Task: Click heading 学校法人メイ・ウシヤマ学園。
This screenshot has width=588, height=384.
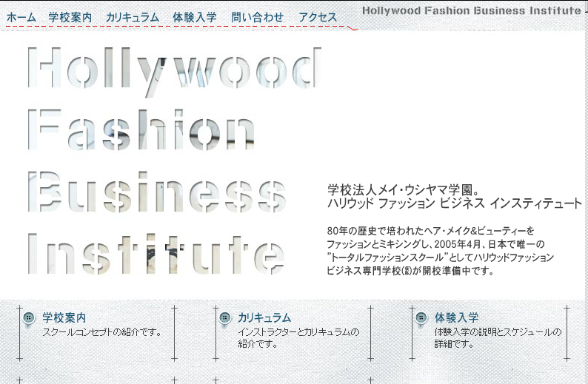Action: [404, 189]
